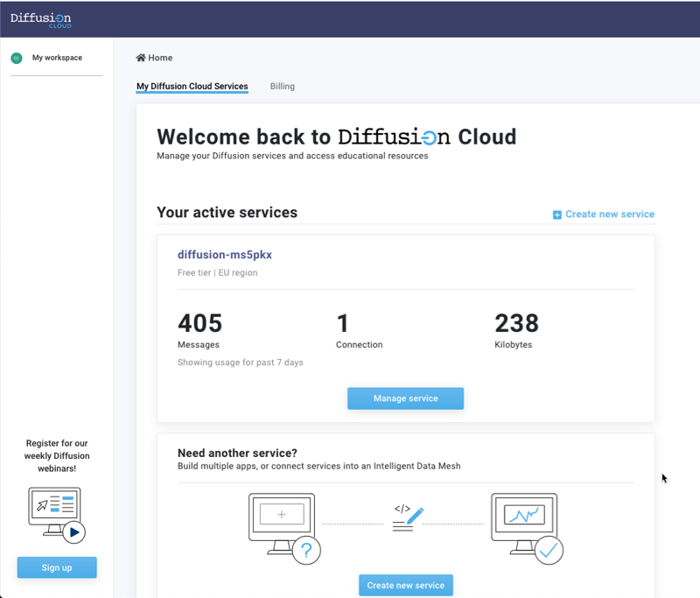Viewport: 700px width, 598px height.
Task: Open the diffusion-ms5pkx service
Action: [x=224, y=254]
